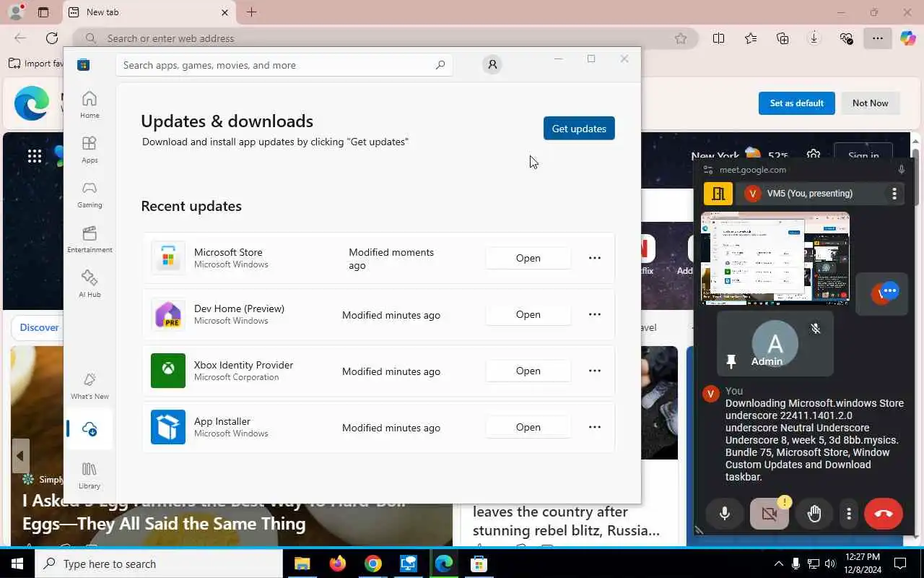Open App Installer app
Viewport: 924px width, 578px height.
[528, 427]
